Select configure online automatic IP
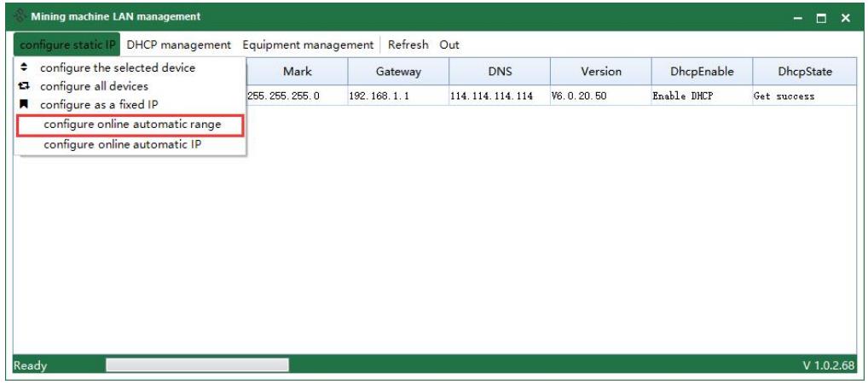Viewport: 868px width, 384px height. pyautogui.click(x=122, y=143)
